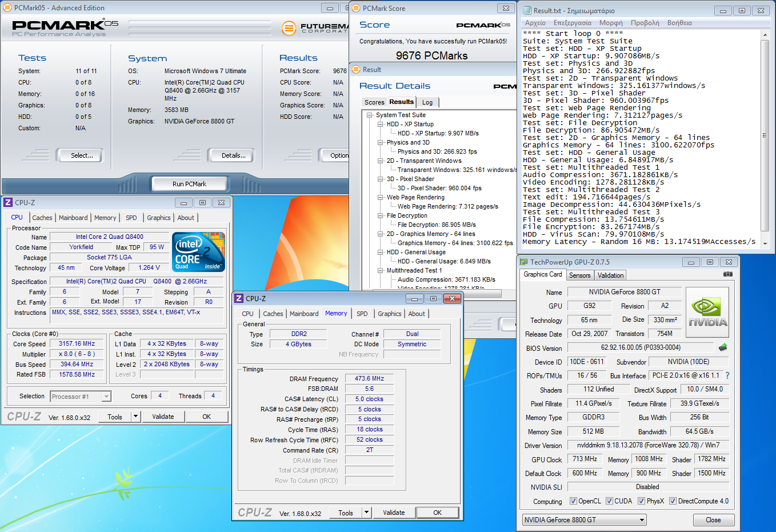This screenshot has width=776, height=532.
Task: Collapse the File Decryption node
Action: [x=381, y=215]
